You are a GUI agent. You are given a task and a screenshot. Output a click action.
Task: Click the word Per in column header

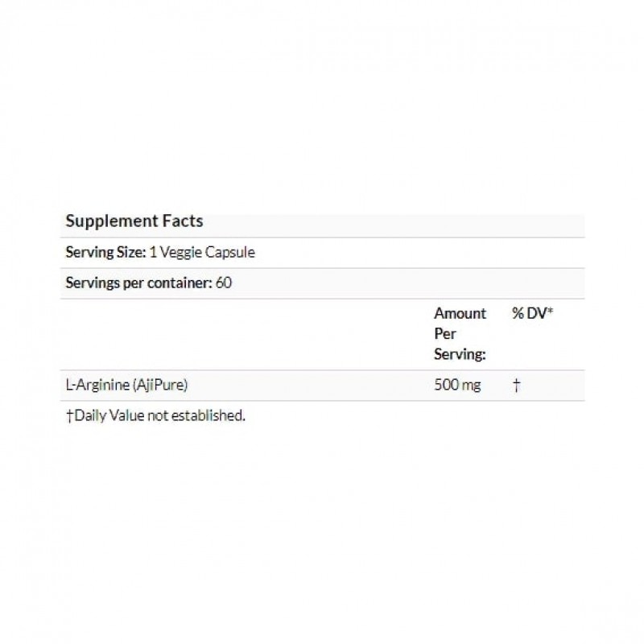444,333
